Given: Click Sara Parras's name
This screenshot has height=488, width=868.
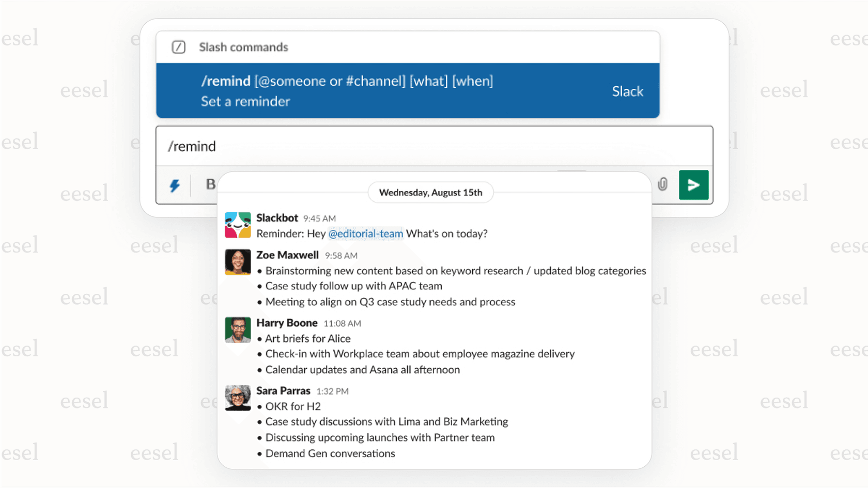Looking at the screenshot, I should click(x=283, y=390).
